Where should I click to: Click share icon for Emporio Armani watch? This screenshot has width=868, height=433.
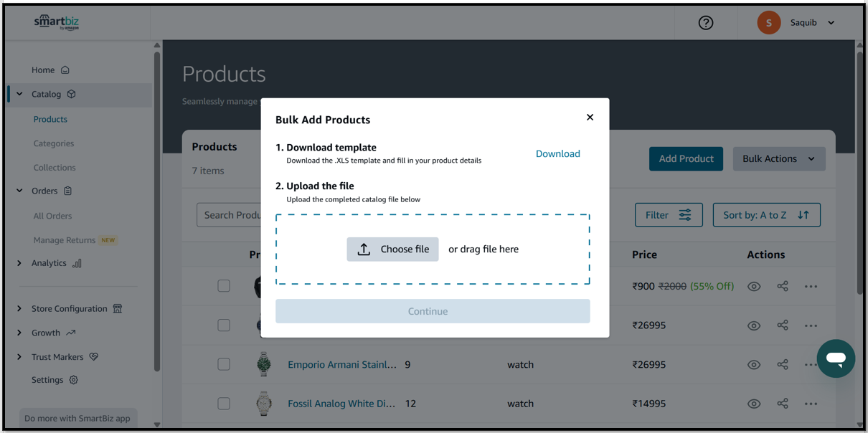(783, 364)
